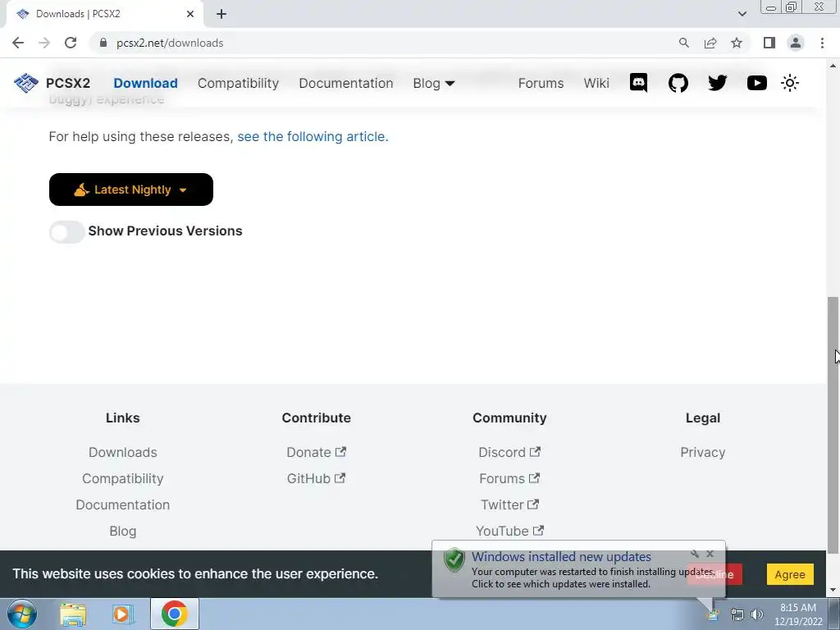Open the footer Blog link

[x=123, y=531]
